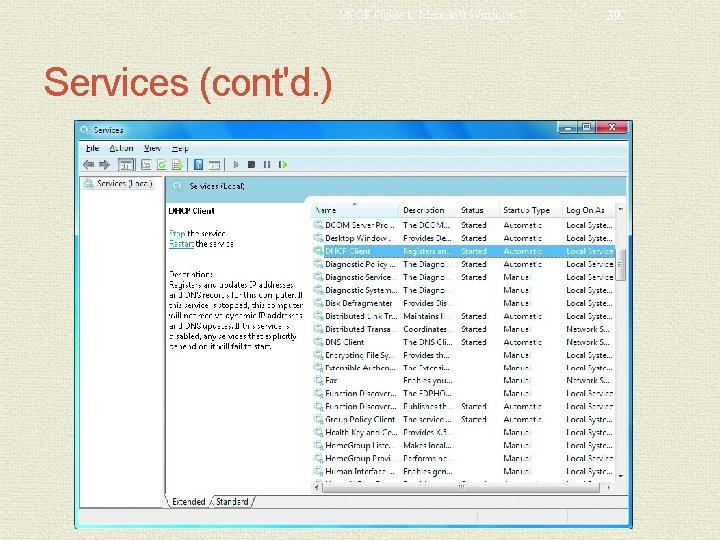720x540 pixels.
Task: Click the Refresh toolbar icon
Action: click(162, 164)
